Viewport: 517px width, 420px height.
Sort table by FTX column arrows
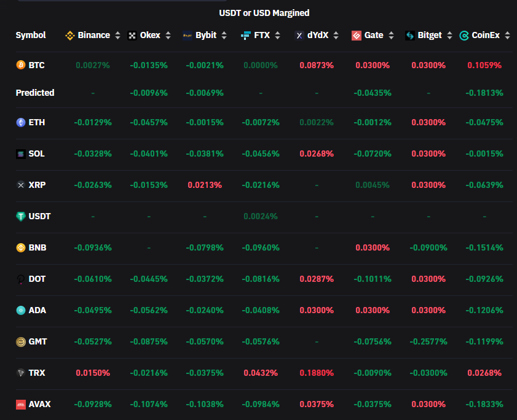pos(278,36)
